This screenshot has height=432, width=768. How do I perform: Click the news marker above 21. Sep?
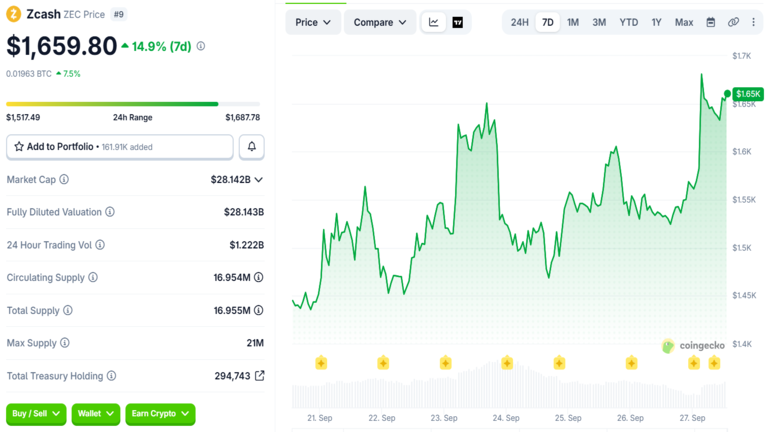coord(321,363)
